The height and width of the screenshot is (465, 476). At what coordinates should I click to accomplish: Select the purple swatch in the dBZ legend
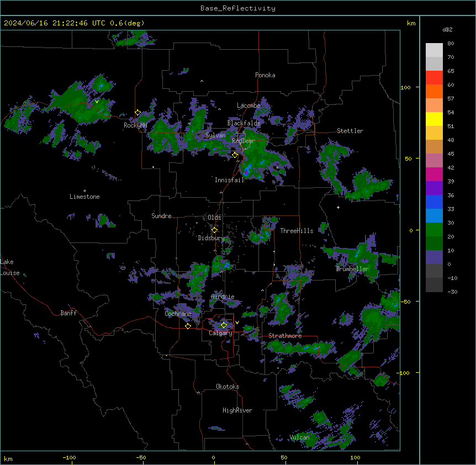point(434,188)
